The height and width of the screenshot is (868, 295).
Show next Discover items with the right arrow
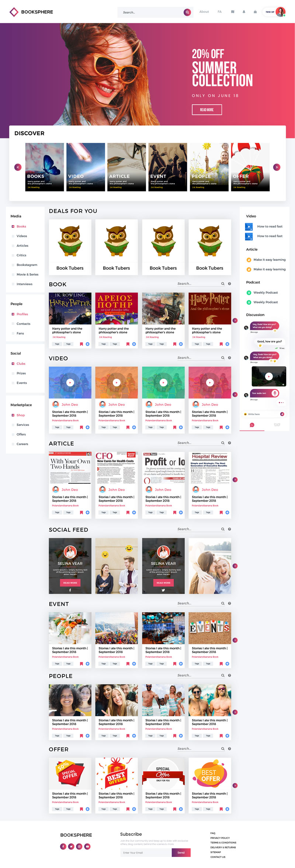pos(277,167)
